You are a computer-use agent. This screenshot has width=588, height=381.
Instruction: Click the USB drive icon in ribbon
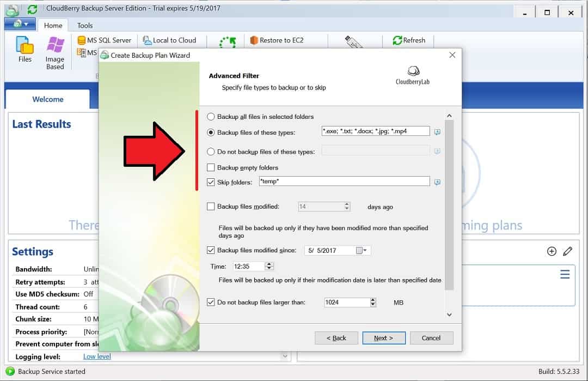tap(353, 41)
